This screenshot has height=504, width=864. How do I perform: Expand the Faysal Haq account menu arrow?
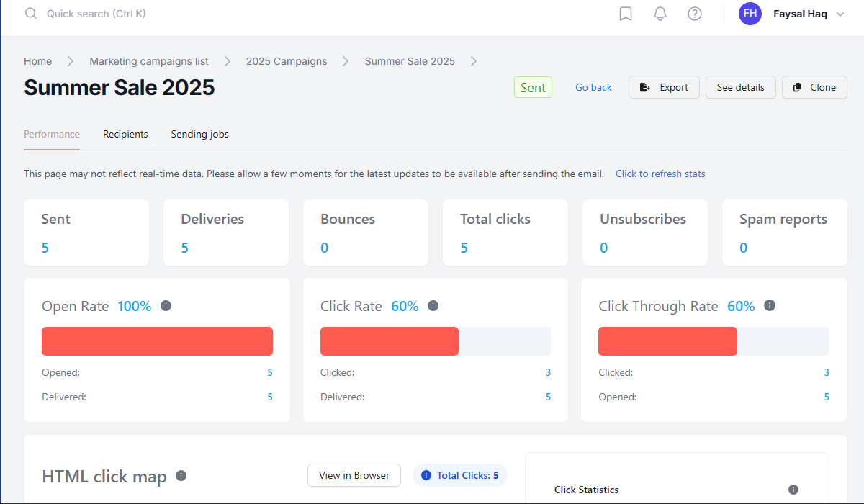[840, 14]
